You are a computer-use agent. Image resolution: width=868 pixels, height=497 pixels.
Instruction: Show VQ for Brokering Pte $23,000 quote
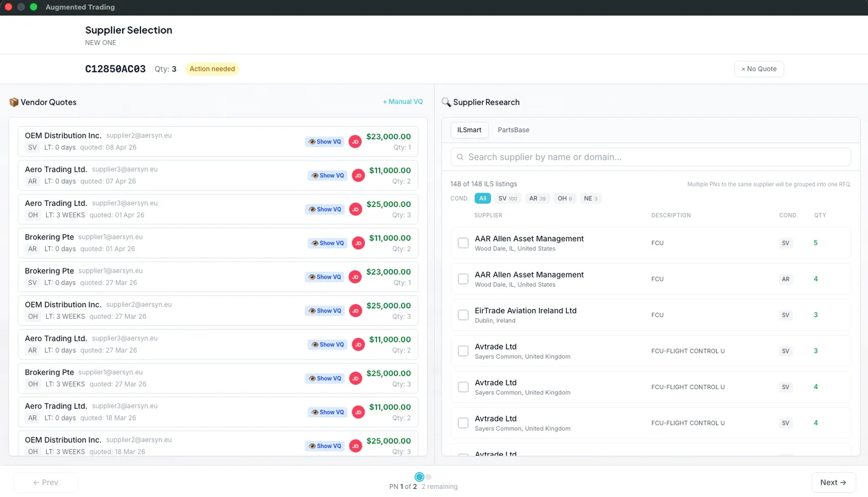(x=325, y=277)
